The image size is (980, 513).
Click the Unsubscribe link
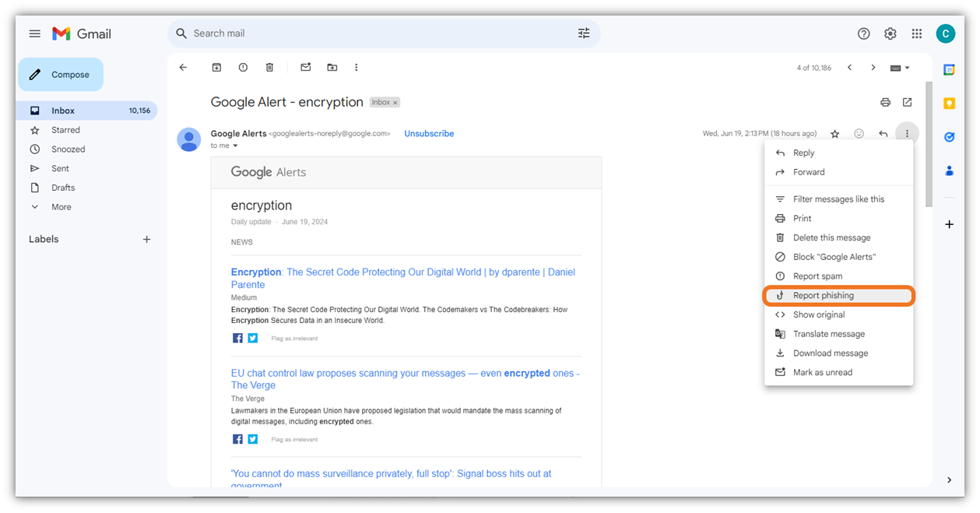429,133
